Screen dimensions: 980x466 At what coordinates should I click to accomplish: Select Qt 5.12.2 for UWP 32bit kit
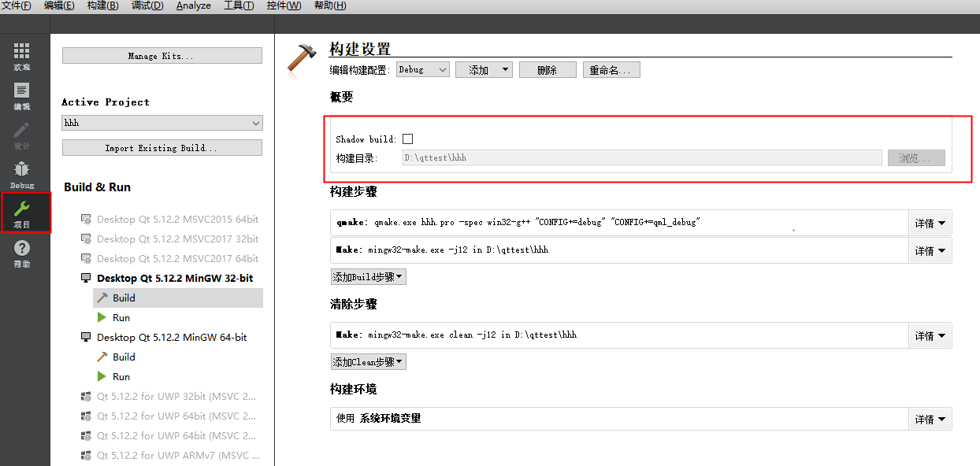176,397
